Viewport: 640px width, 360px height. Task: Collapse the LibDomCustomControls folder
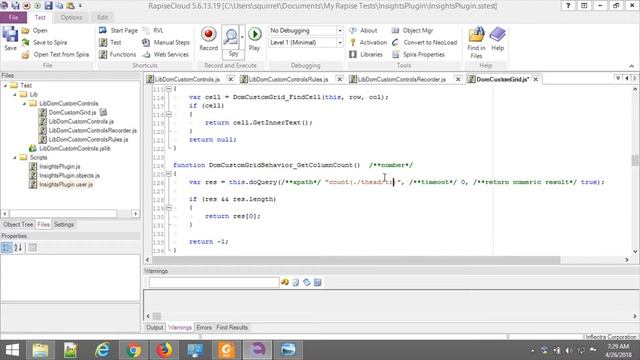[x=24, y=104]
